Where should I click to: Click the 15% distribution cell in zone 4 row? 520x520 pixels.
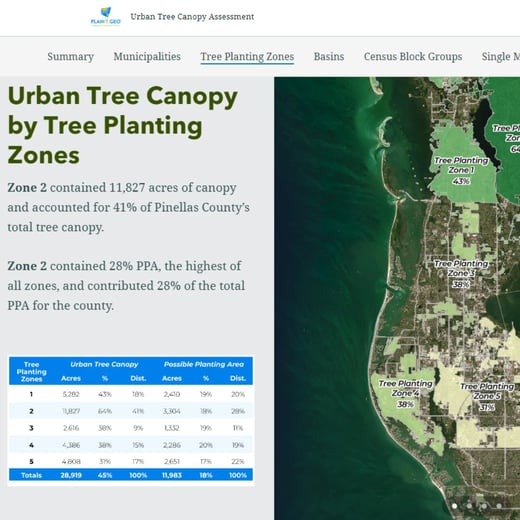point(138,445)
